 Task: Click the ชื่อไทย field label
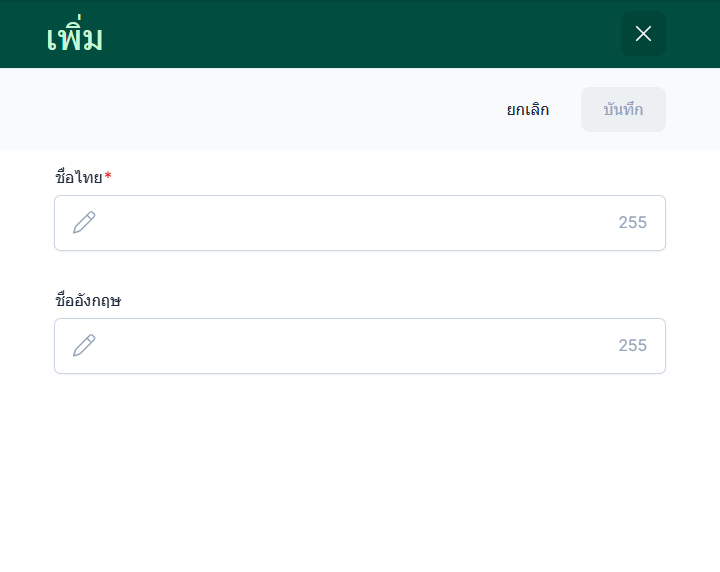tap(79, 178)
